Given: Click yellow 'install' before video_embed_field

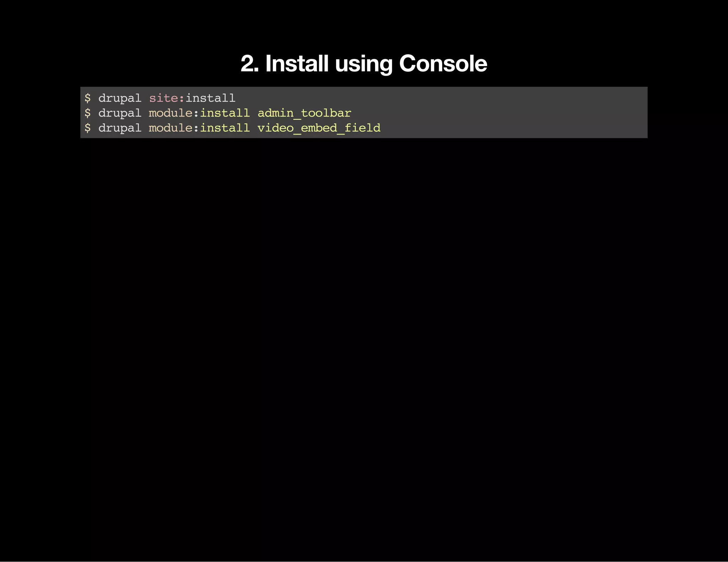Looking at the screenshot, I should [x=225, y=128].
